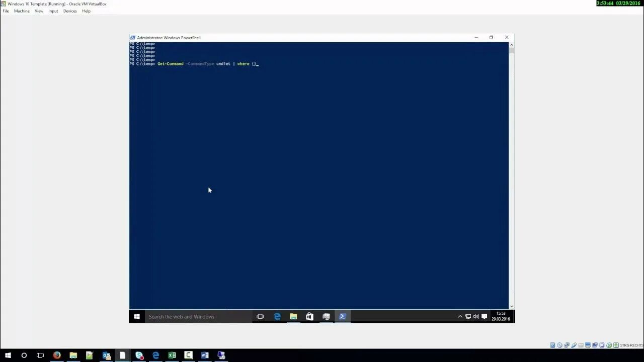The image size is (644, 362).
Task: Open the VirtualBox Help menu
Action: (86, 11)
